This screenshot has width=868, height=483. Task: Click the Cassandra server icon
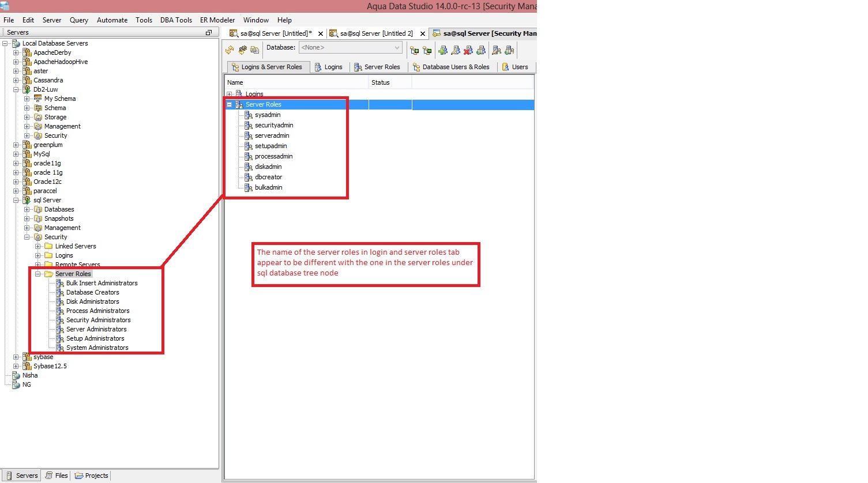(27, 80)
